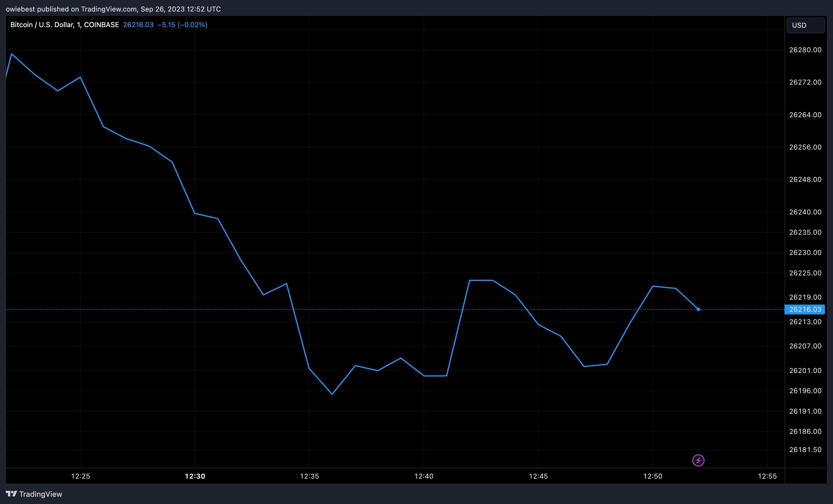This screenshot has width=833, height=504.
Task: Click the 26186.00 price axis label
Action: pos(805,432)
